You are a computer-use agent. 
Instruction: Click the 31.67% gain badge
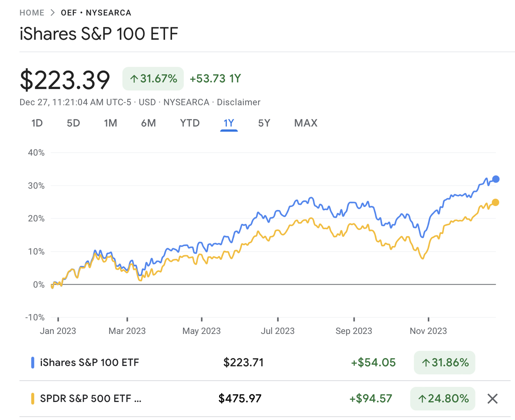pos(153,79)
